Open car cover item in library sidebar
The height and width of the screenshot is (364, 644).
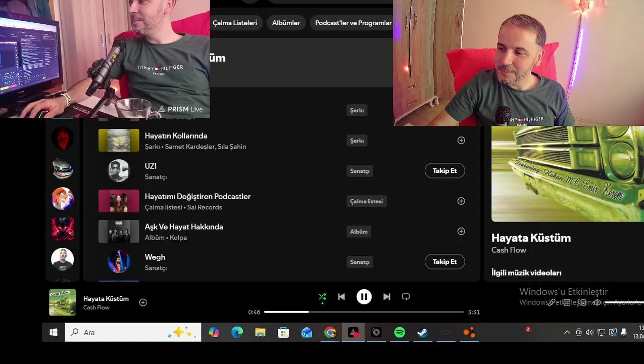tap(63, 169)
